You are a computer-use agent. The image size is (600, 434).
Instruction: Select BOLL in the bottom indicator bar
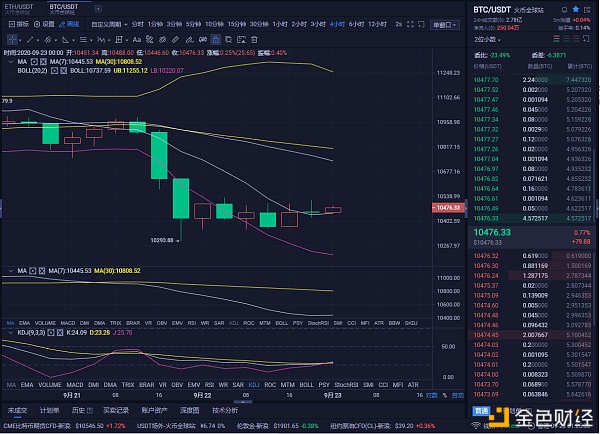306,385
